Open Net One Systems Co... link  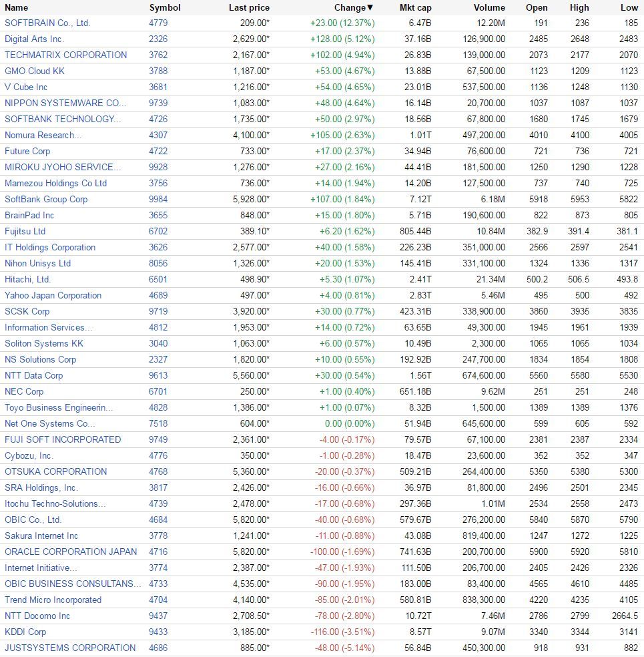(50, 423)
